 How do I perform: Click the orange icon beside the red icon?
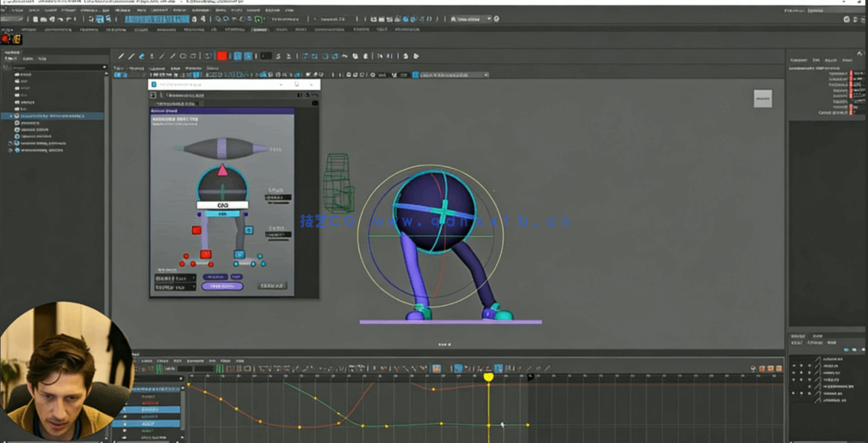click(16, 39)
